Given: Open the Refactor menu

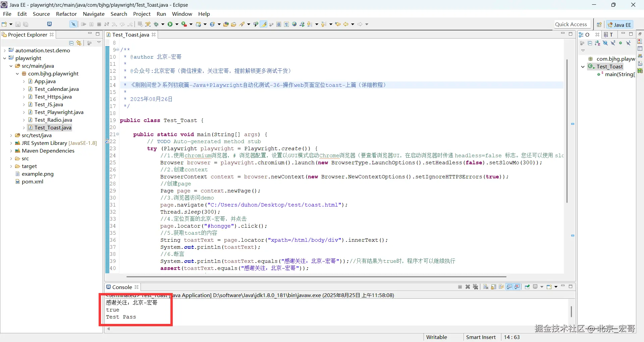Looking at the screenshot, I should pyautogui.click(x=66, y=14).
